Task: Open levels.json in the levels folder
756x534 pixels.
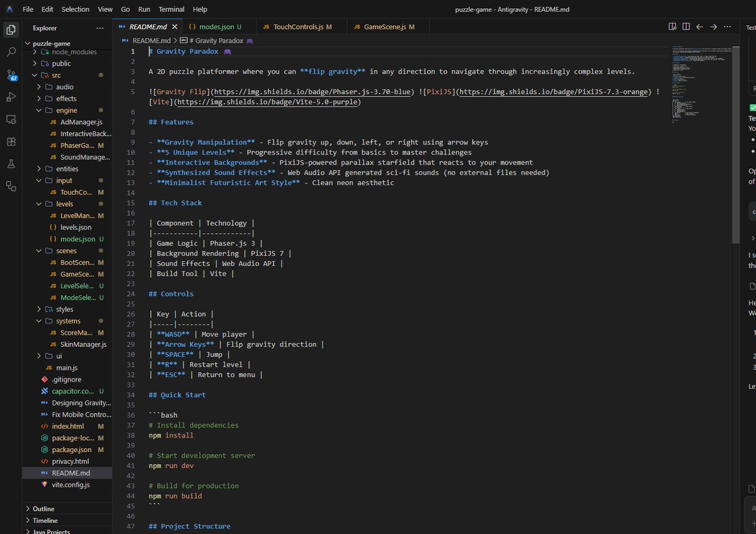Action: (x=67, y=227)
